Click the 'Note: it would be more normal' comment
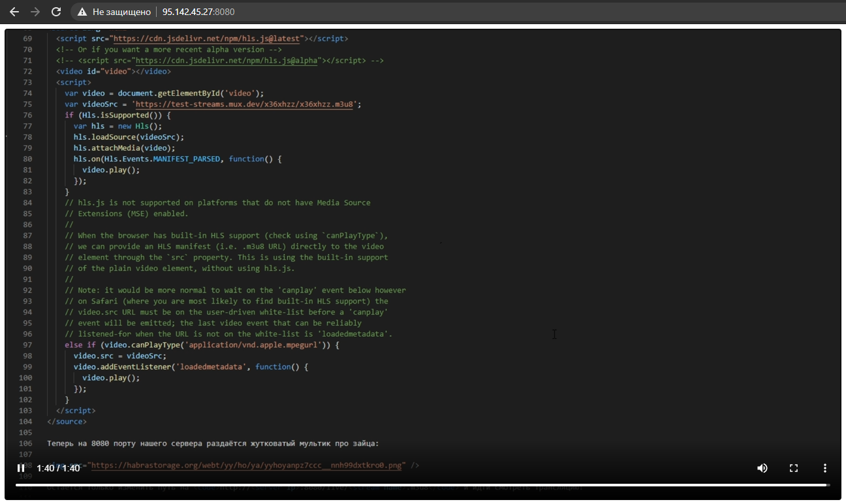Screen dimensions: 846x504 235,290
